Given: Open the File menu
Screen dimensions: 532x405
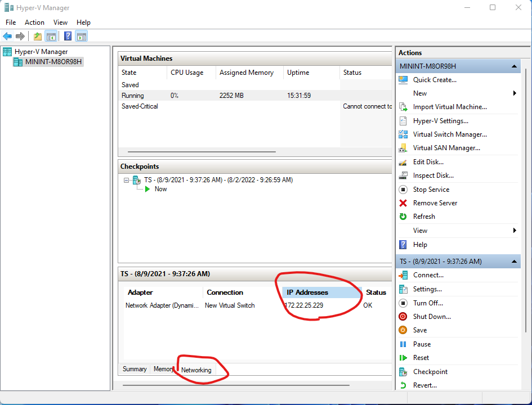Looking at the screenshot, I should (x=11, y=22).
